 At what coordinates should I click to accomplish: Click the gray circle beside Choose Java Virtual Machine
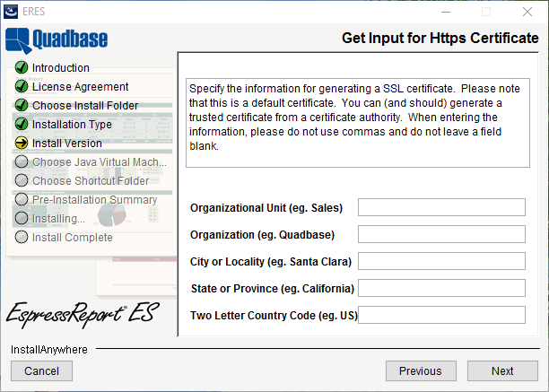[22, 161]
